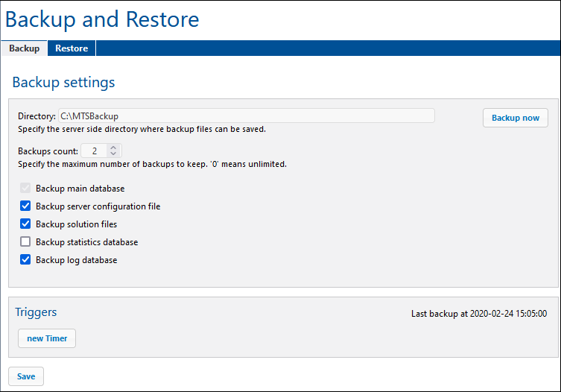
Task: Save the backup settings
Action: pos(26,376)
